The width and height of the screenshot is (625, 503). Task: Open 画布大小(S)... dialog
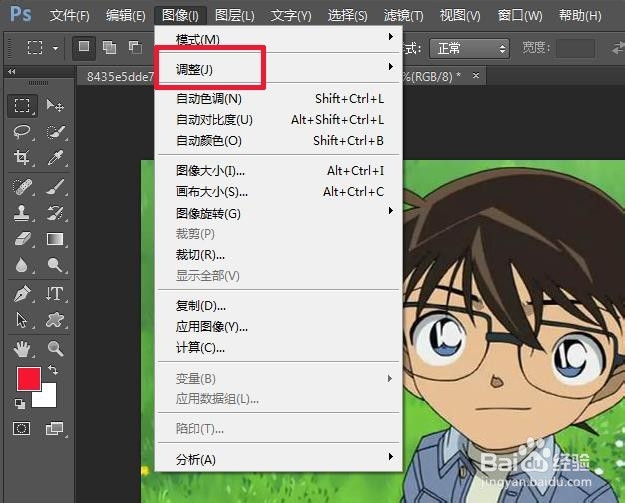point(278,192)
